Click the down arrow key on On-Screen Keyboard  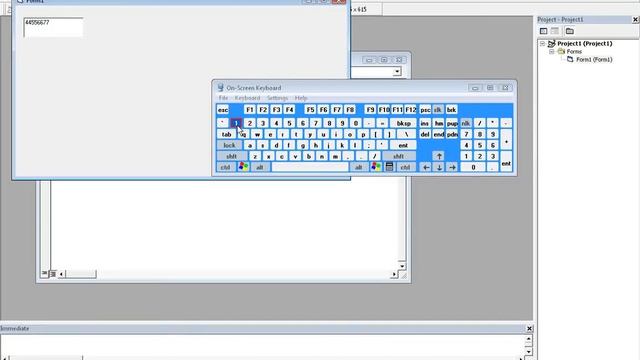(x=439, y=167)
